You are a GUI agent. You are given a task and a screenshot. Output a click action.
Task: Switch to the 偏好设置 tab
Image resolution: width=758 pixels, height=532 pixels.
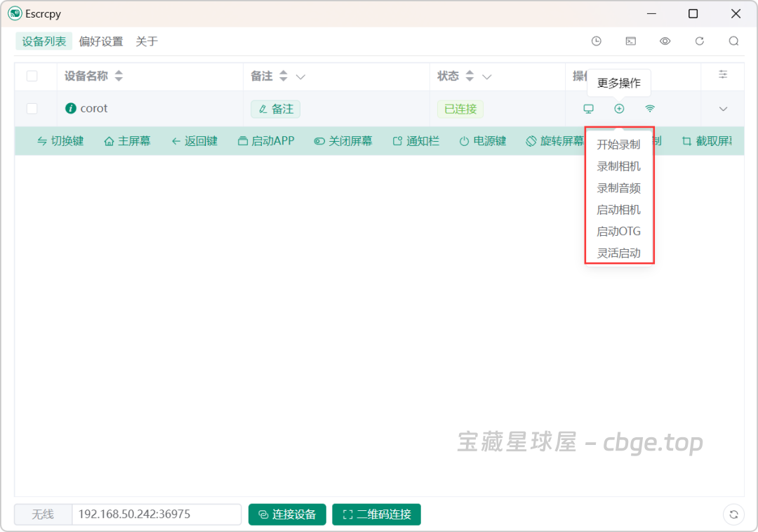[101, 41]
